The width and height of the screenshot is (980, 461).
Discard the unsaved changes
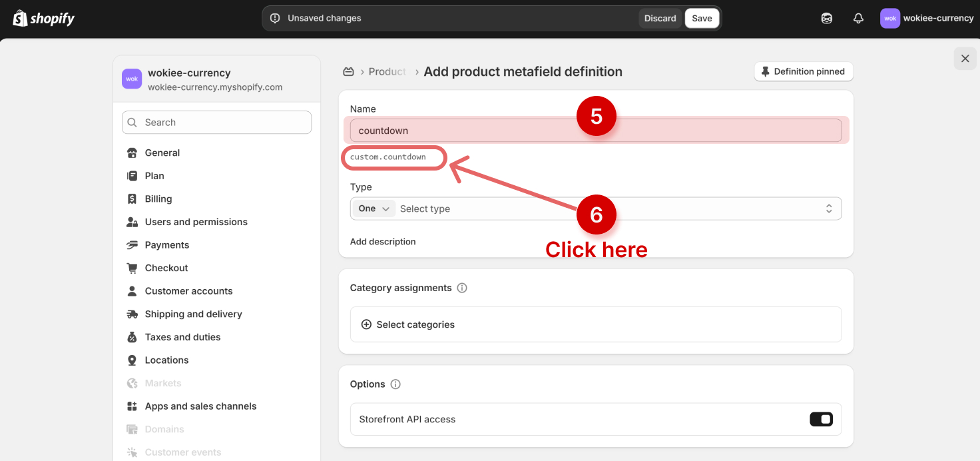(660, 19)
